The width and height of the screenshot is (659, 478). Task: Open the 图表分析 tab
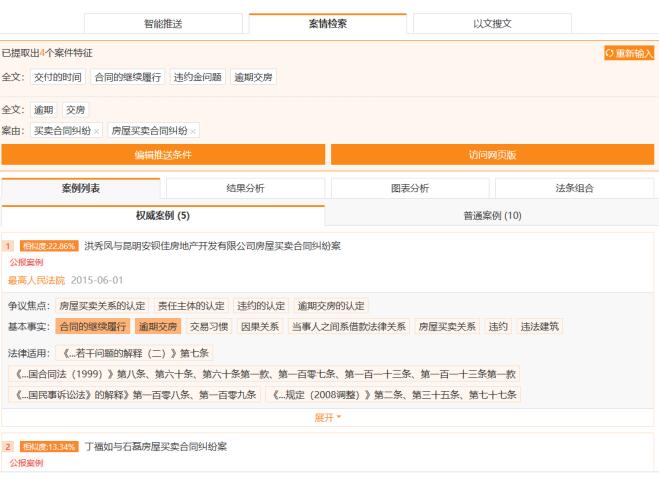pos(409,188)
